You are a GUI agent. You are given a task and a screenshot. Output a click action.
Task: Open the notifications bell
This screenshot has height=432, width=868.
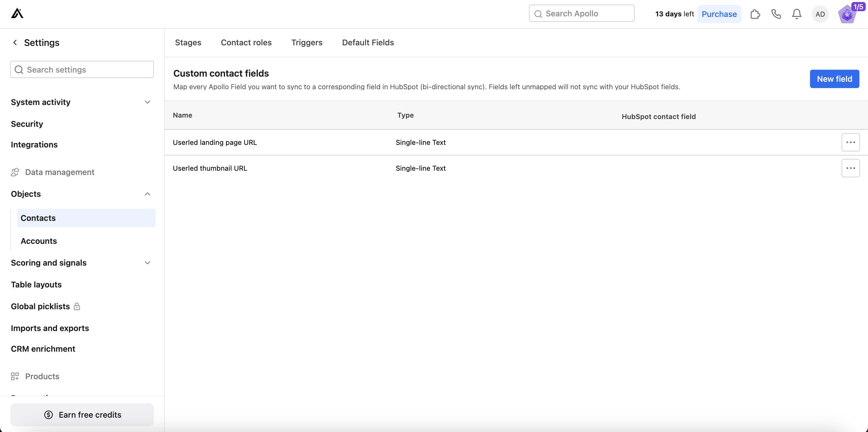pos(797,14)
